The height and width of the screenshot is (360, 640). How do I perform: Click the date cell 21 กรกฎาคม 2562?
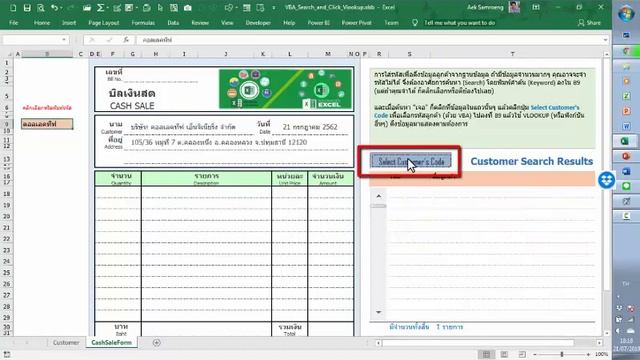pyautogui.click(x=310, y=127)
